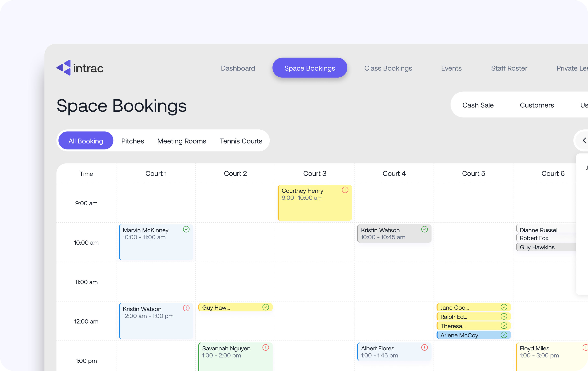Open the Staff Roster page
The width and height of the screenshot is (588, 371).
(x=509, y=68)
